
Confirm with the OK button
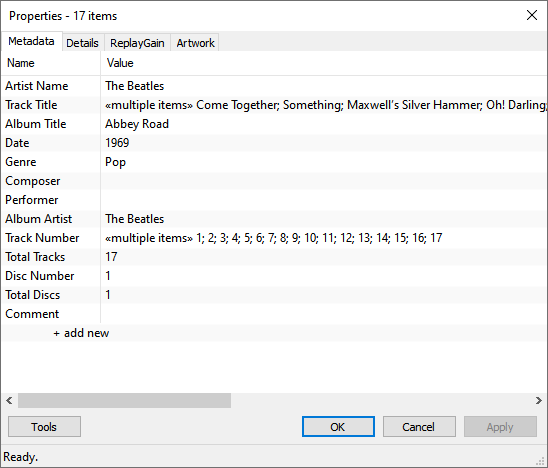(x=338, y=426)
